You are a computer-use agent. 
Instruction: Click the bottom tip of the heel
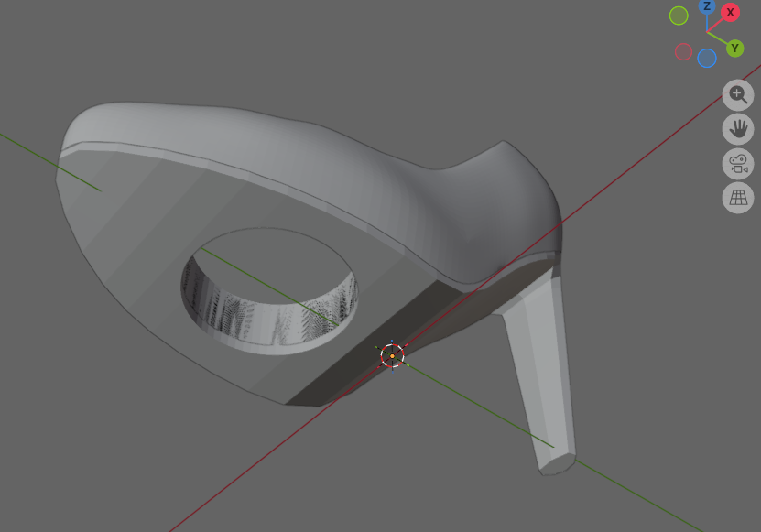(555, 462)
